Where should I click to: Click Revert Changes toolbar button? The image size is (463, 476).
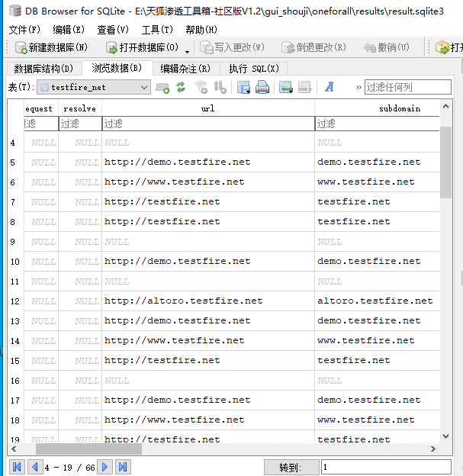point(313,47)
